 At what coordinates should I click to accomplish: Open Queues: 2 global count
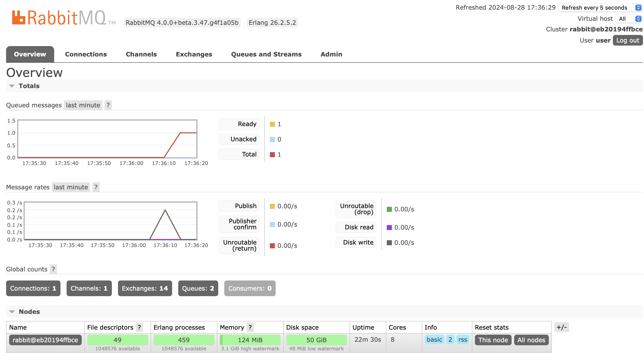click(x=198, y=288)
